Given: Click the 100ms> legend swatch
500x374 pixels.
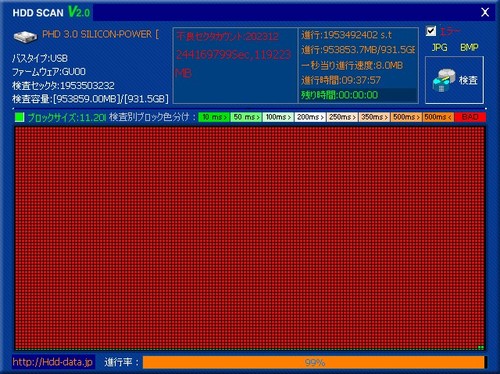Looking at the screenshot, I should [x=278, y=117].
